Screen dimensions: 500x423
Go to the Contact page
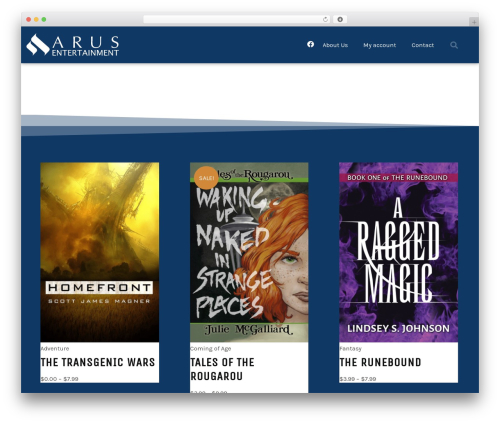click(x=422, y=45)
